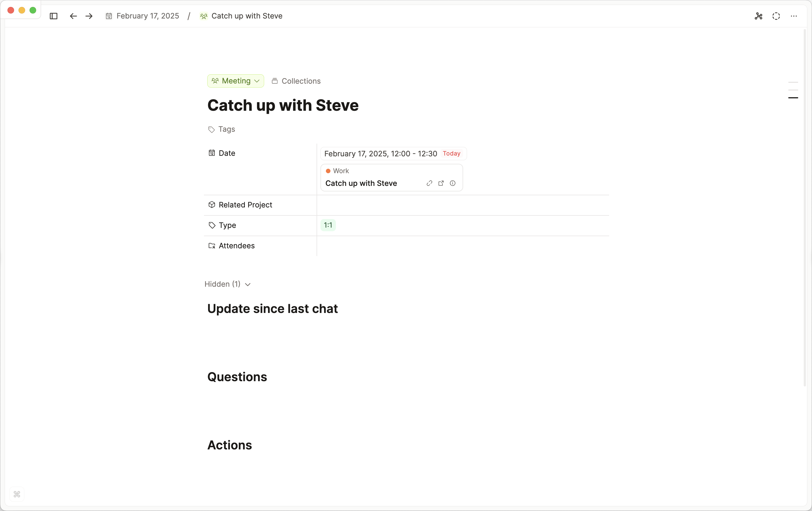Add tags via the Tags field
The height and width of the screenshot is (511, 812).
point(226,129)
